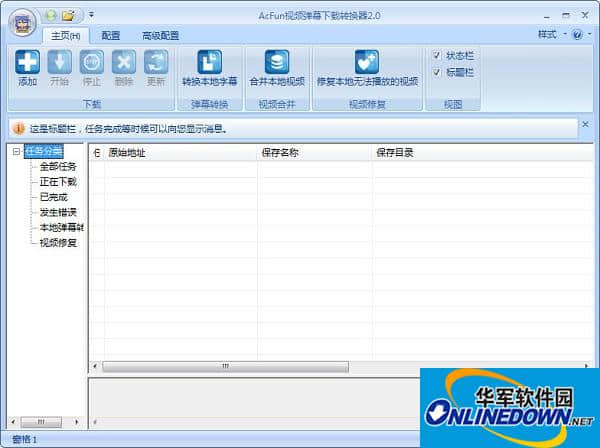Image resolution: width=600 pixels, height=448 pixels.
Task: Click the task list horizontal scrollbar thumb
Action: (225, 367)
